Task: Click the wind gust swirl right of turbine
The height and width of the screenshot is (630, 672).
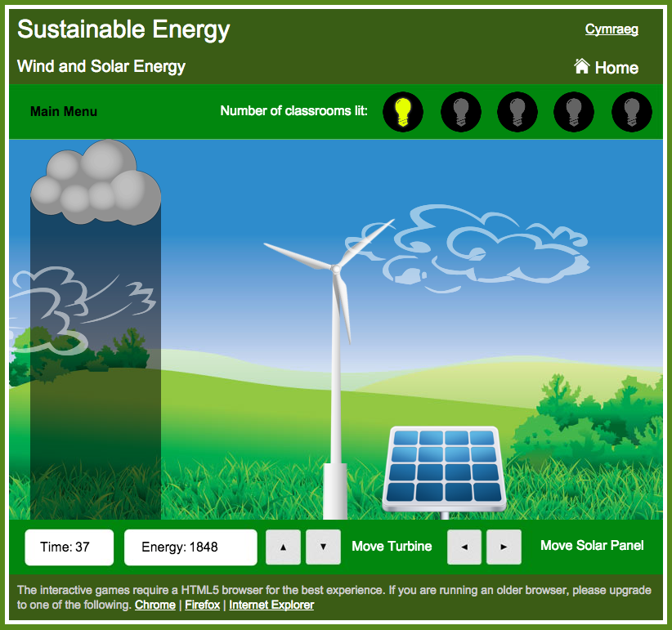Action: pyautogui.click(x=467, y=248)
